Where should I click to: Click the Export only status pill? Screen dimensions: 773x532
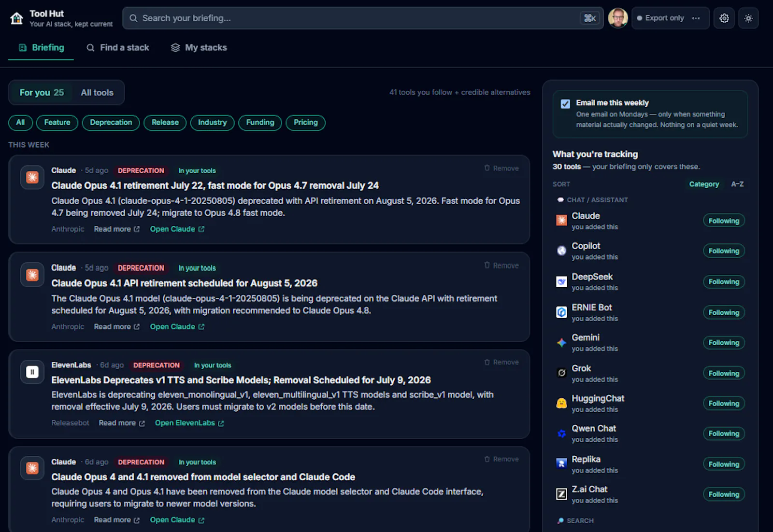pos(671,18)
